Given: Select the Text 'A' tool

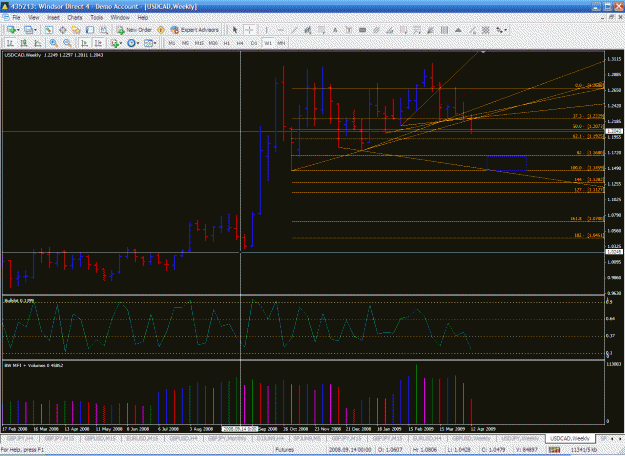Looking at the screenshot, I should [x=335, y=30].
